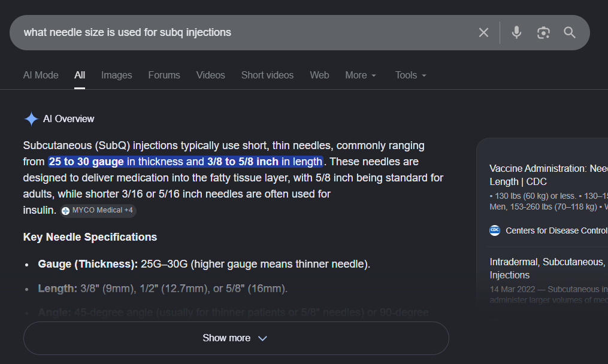The height and width of the screenshot is (364, 608).
Task: Click the Length bullet text
Action: tap(162, 289)
